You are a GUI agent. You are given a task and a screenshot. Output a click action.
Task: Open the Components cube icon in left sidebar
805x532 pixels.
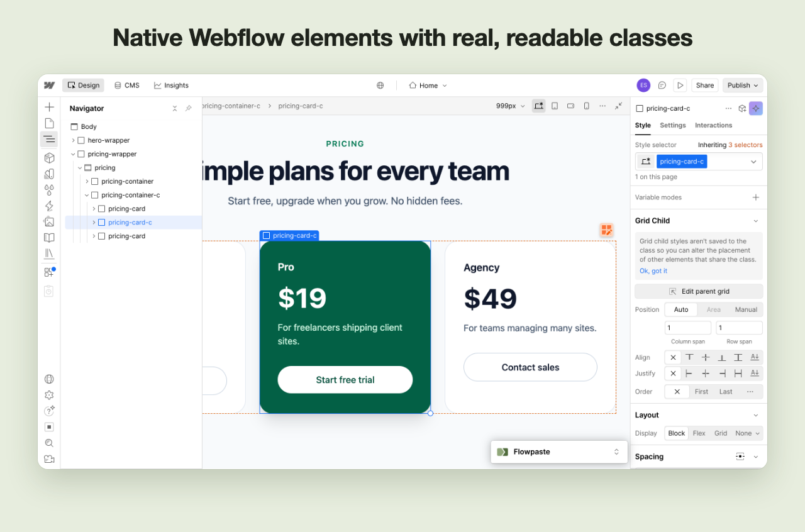(x=49, y=158)
